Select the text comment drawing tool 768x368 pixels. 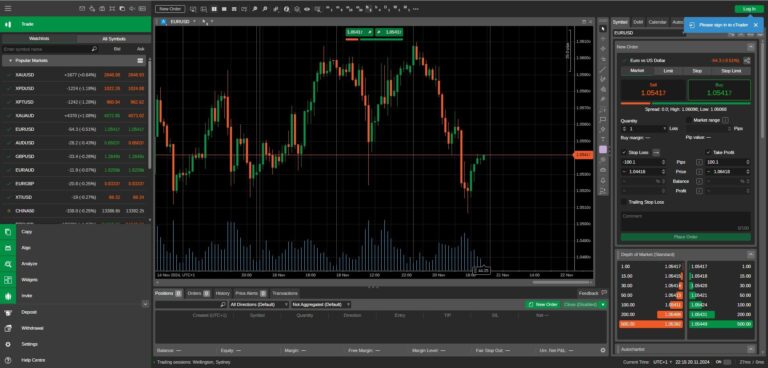point(603,139)
